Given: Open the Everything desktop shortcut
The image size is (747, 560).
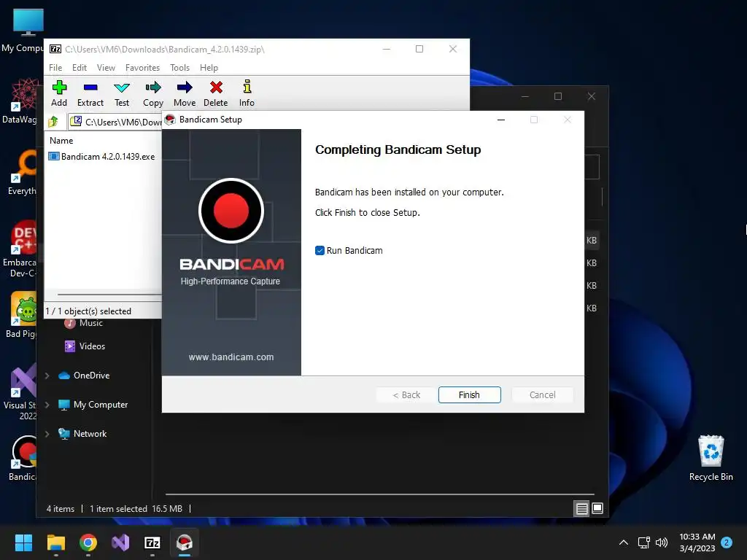Looking at the screenshot, I should (x=21, y=172).
